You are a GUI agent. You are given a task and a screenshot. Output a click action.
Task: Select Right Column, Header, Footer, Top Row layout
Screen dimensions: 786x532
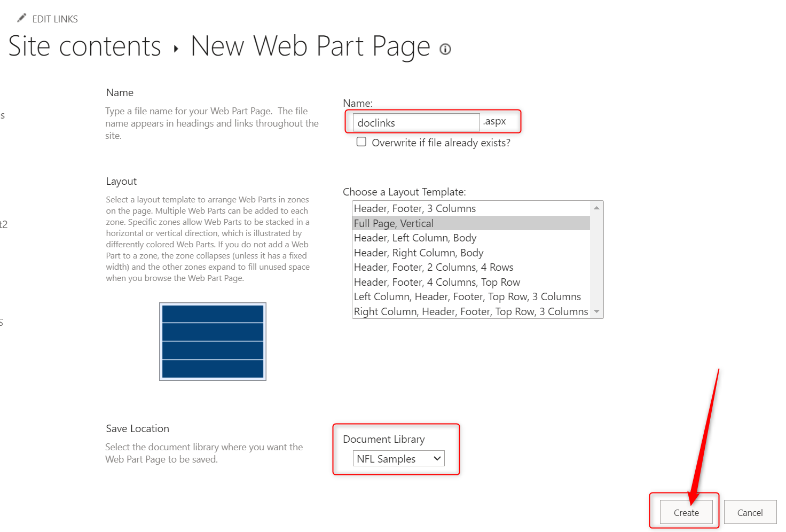click(471, 311)
